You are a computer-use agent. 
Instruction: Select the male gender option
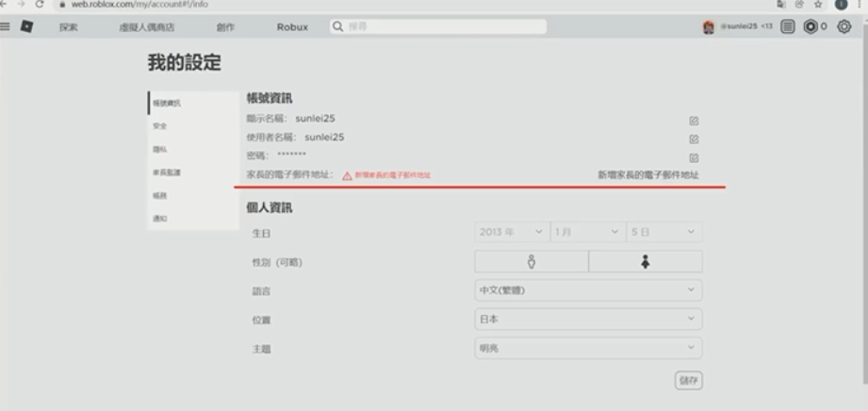coord(532,261)
